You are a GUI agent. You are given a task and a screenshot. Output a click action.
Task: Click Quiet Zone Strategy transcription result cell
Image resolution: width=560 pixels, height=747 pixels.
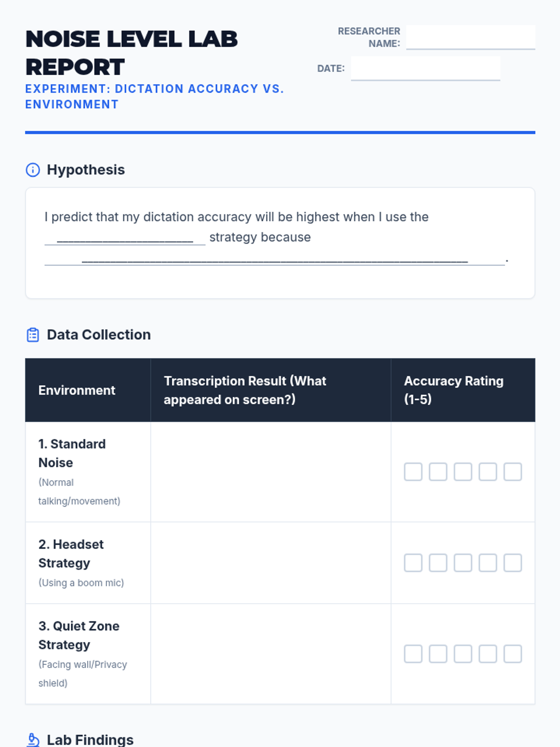[x=271, y=654]
